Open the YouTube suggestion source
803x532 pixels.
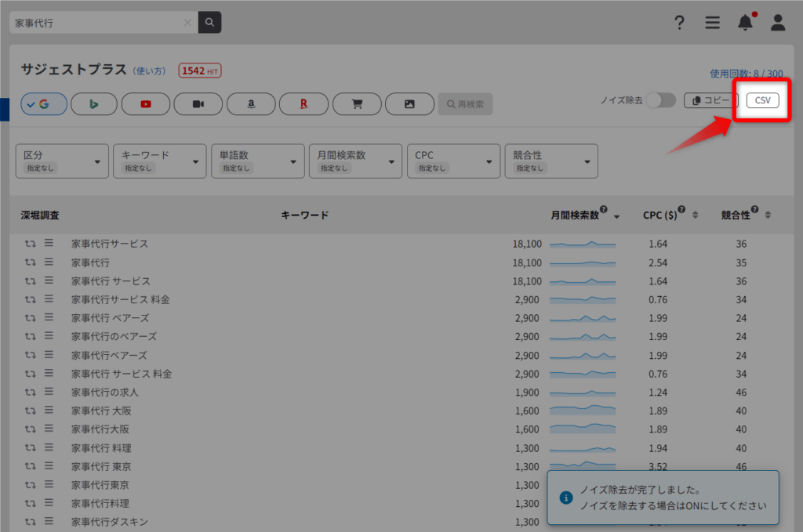pyautogui.click(x=146, y=103)
